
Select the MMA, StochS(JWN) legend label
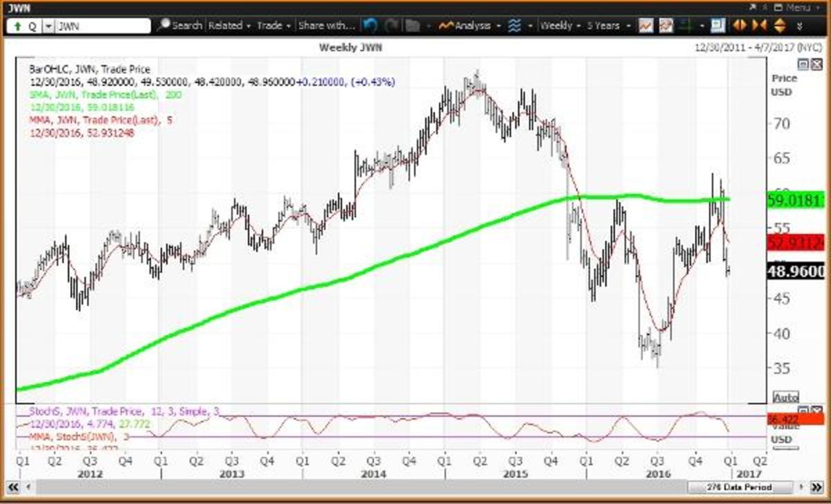point(78,437)
